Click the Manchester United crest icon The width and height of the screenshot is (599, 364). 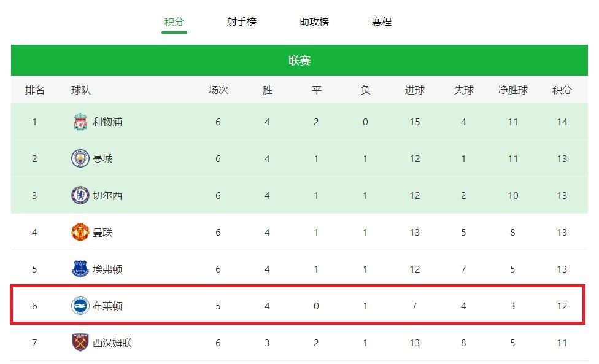tap(80, 232)
